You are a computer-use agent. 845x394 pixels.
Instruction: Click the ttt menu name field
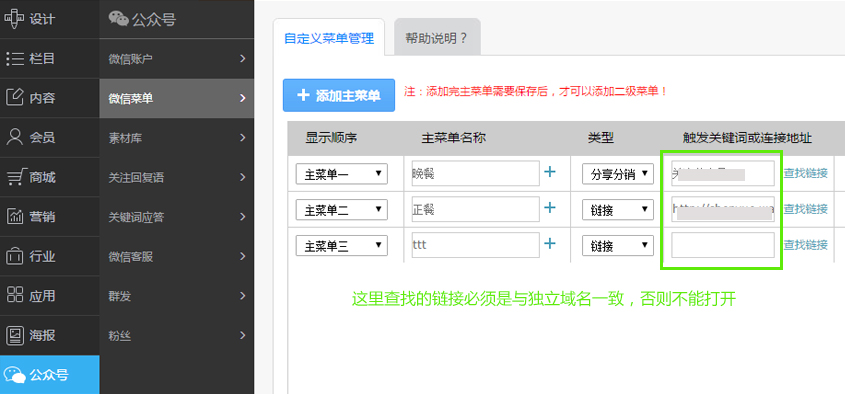[475, 245]
